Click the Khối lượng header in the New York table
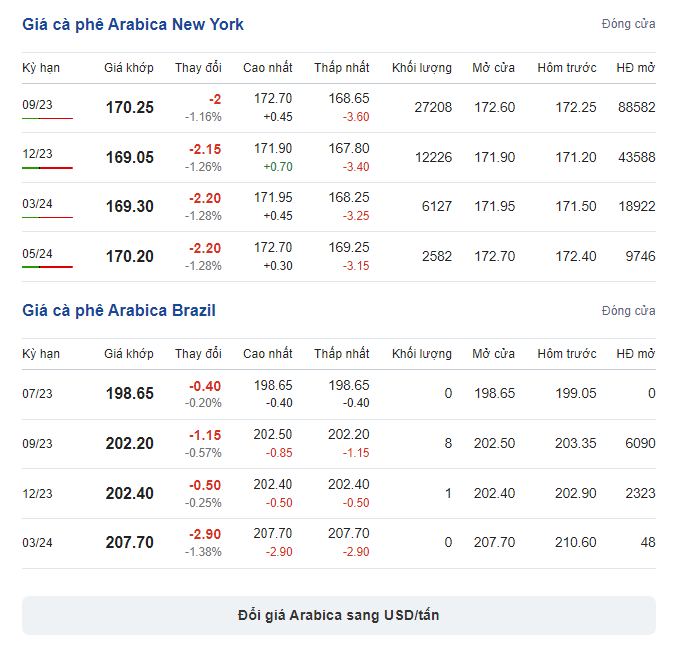The height and width of the screenshot is (660, 687). pyautogui.click(x=421, y=68)
